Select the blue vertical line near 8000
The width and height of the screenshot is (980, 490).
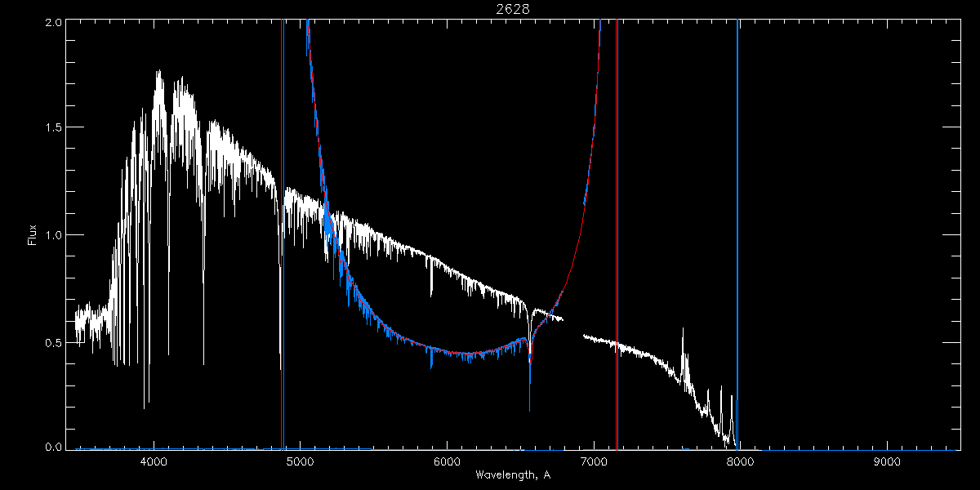737,245
